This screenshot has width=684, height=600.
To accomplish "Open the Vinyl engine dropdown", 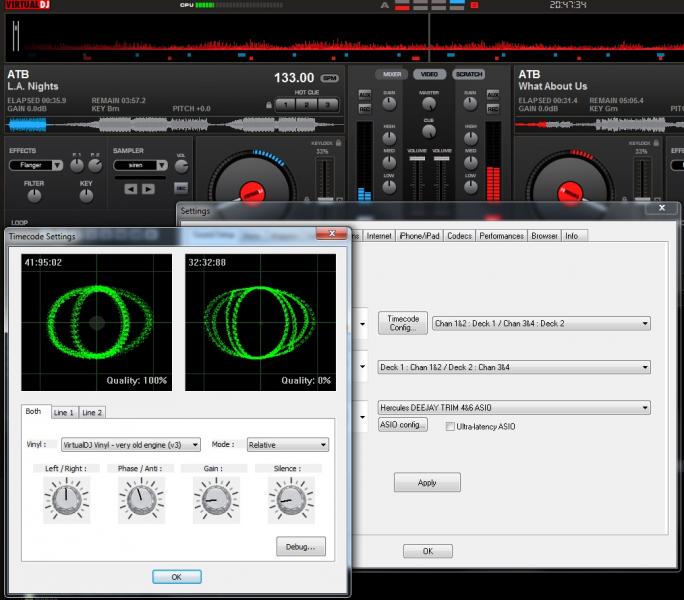I will pyautogui.click(x=130, y=444).
